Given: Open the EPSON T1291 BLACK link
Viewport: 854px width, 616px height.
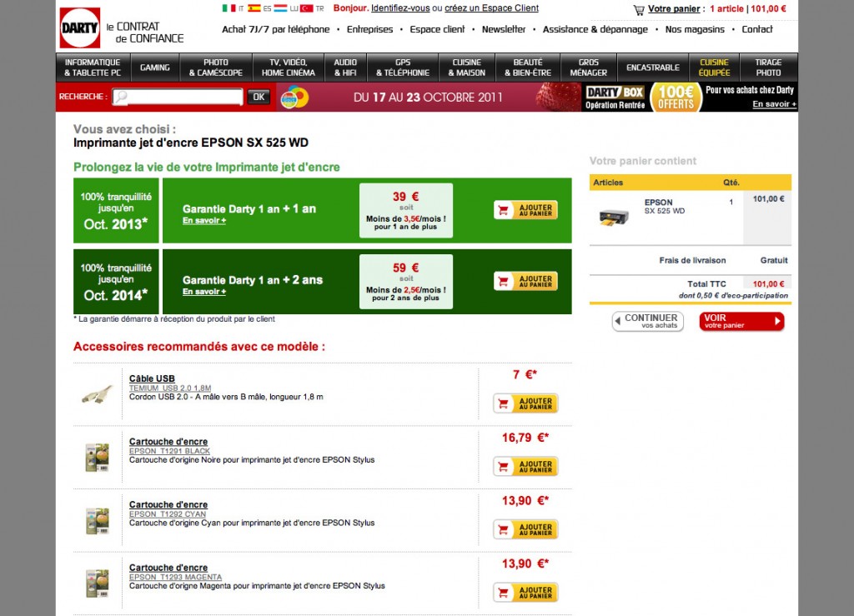Looking at the screenshot, I should (x=169, y=451).
